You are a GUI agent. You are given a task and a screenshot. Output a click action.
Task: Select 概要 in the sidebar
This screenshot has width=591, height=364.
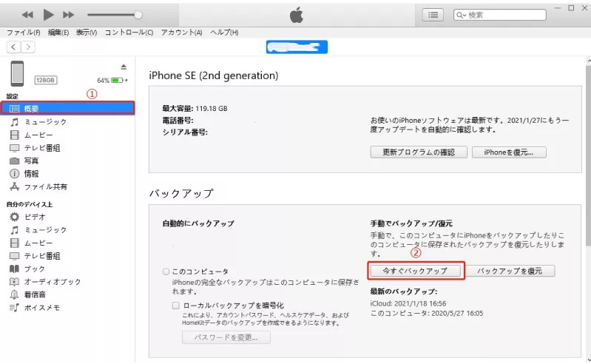click(67, 109)
